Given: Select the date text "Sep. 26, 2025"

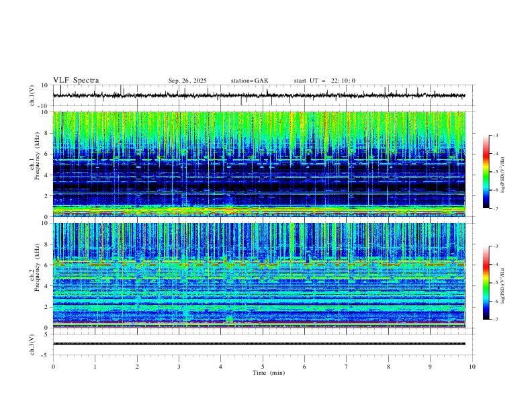Looking at the screenshot, I should click(187, 81).
